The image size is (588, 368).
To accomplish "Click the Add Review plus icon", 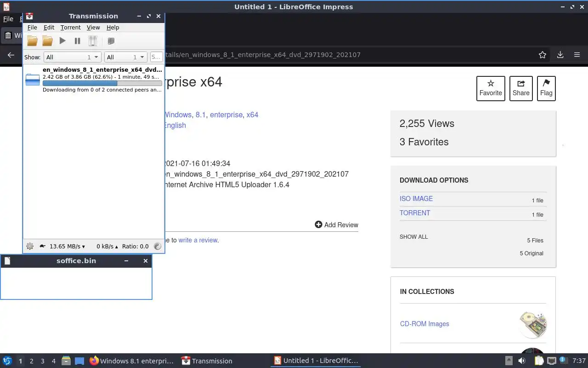I will pyautogui.click(x=318, y=224).
